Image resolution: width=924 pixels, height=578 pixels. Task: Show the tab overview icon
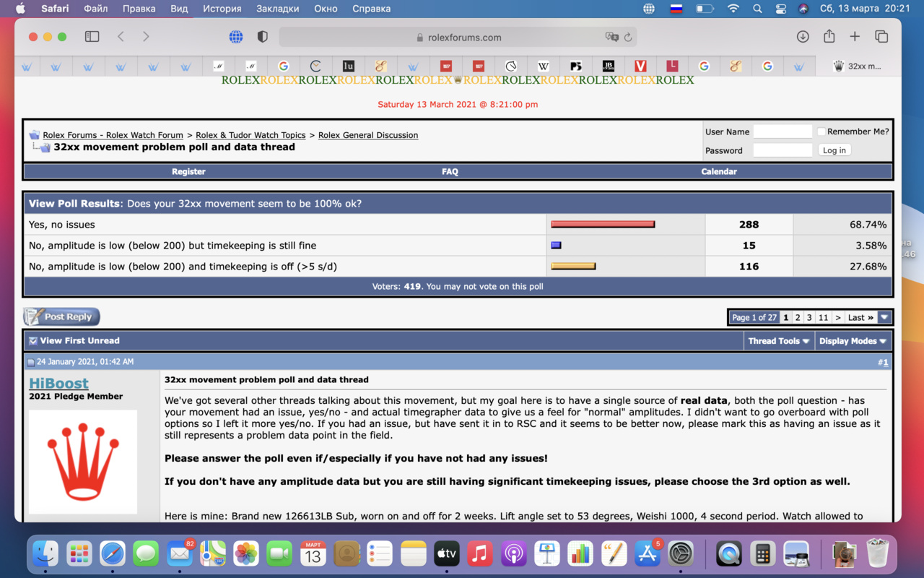[x=881, y=37]
